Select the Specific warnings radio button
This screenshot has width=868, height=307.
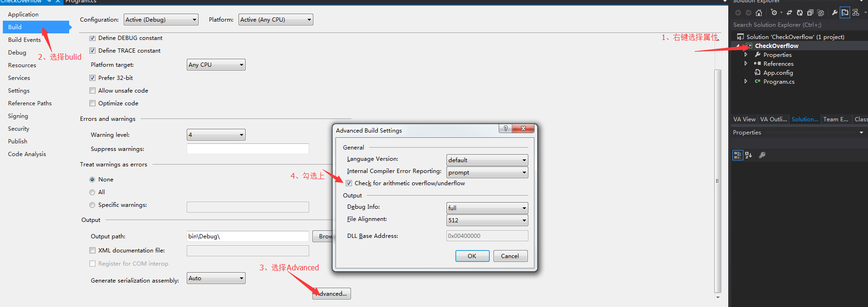(92, 205)
